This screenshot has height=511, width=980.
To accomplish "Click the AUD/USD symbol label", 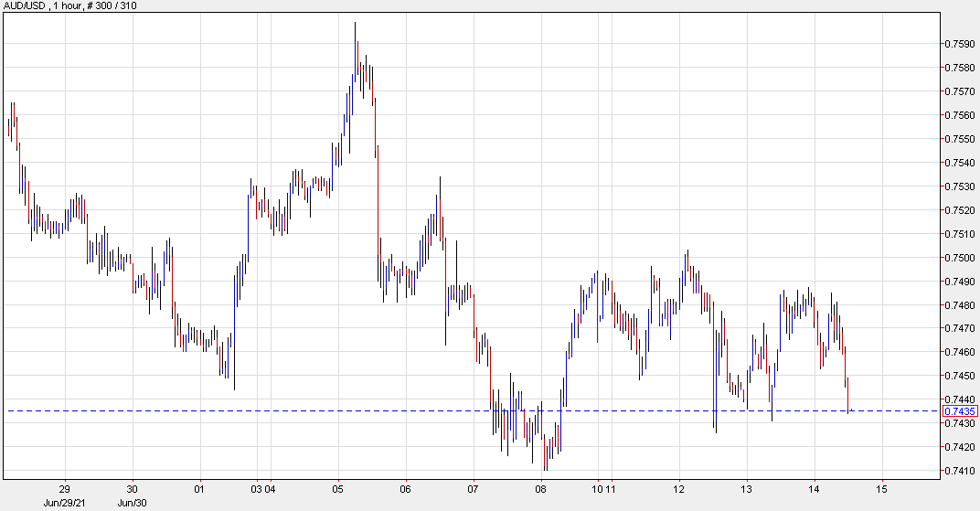I will pyautogui.click(x=24, y=7).
